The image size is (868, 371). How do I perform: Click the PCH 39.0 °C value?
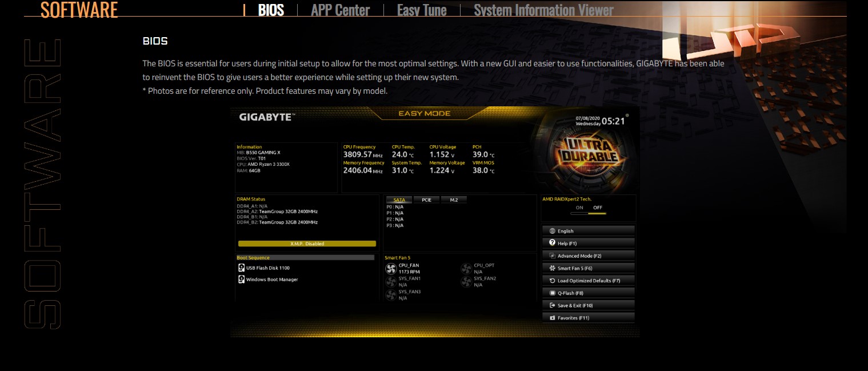(x=483, y=154)
